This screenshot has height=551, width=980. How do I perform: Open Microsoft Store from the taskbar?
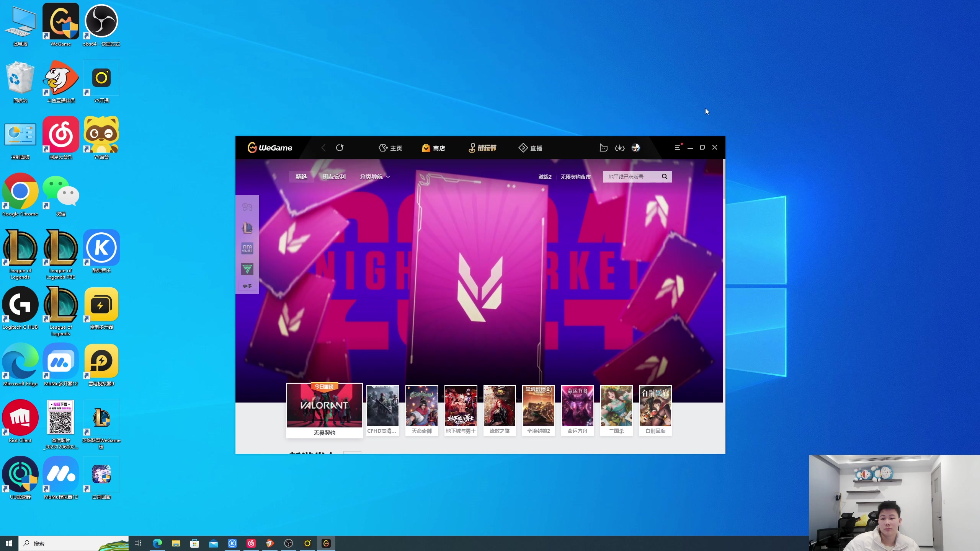pos(194,543)
